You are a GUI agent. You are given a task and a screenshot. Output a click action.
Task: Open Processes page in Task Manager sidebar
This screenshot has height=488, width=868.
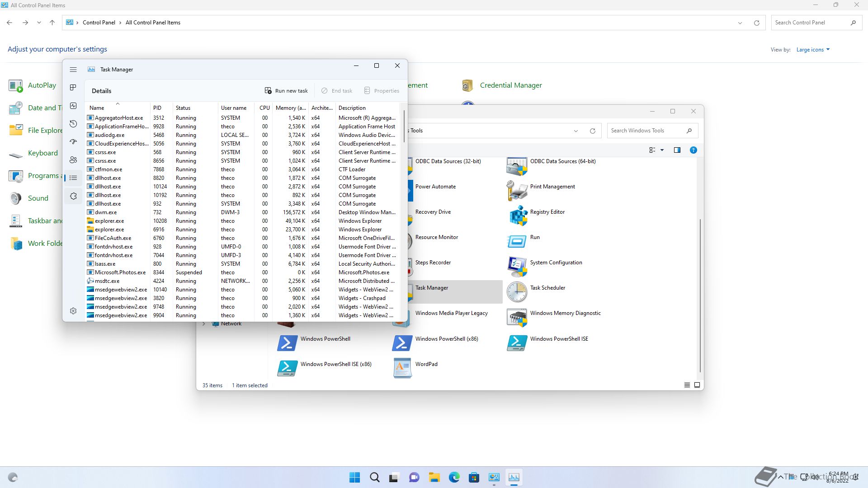click(73, 88)
